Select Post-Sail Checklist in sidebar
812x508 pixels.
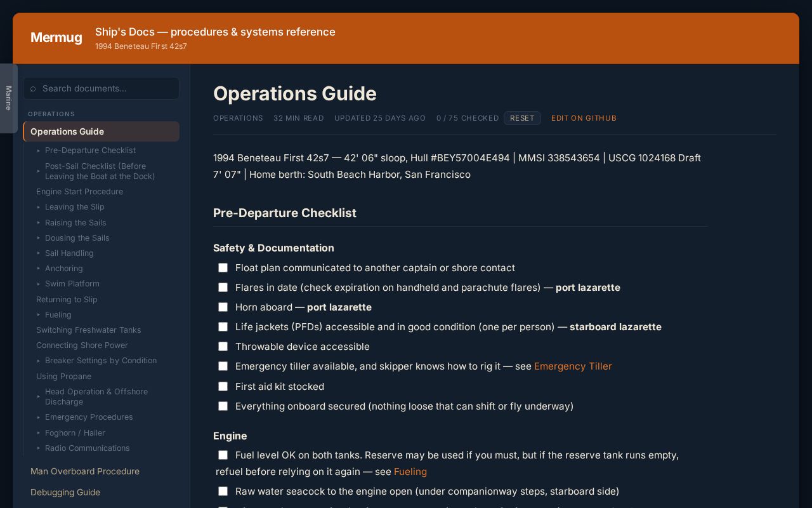[x=100, y=171]
